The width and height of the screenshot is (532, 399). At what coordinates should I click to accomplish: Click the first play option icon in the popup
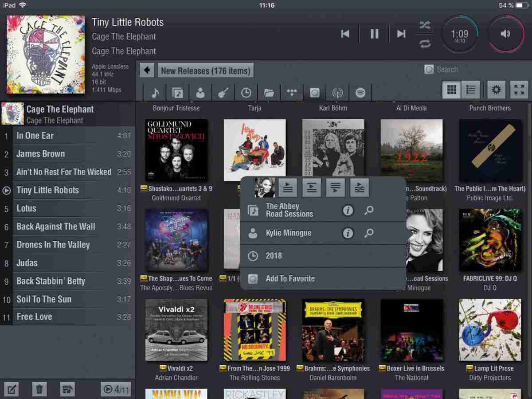coord(288,188)
